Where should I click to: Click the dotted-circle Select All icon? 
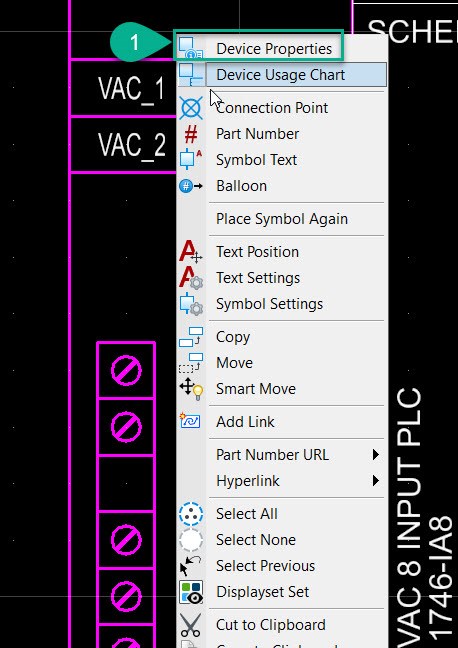191,514
